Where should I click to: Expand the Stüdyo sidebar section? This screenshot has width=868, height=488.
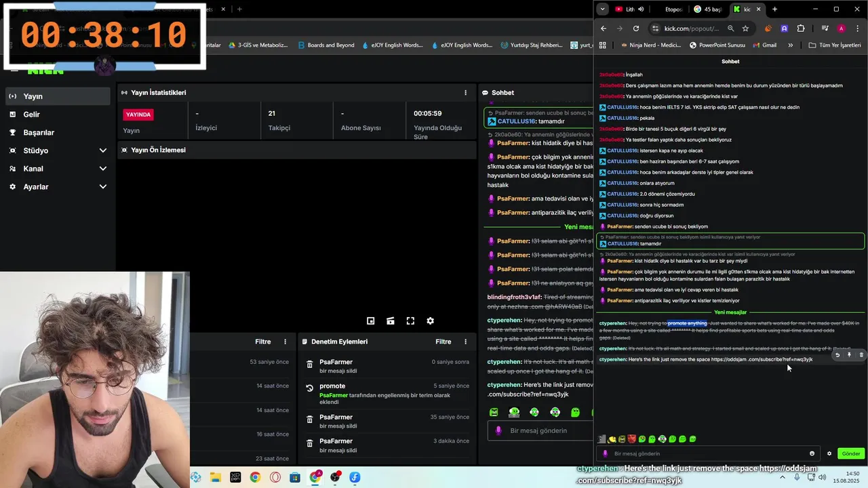click(58, 150)
